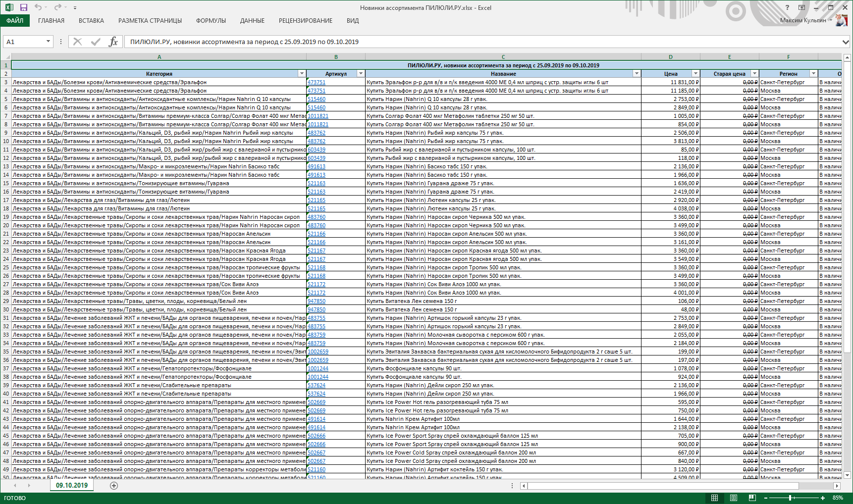The height and width of the screenshot is (504, 853).
Task: Click the Undo arrow icon
Action: [x=38, y=7]
